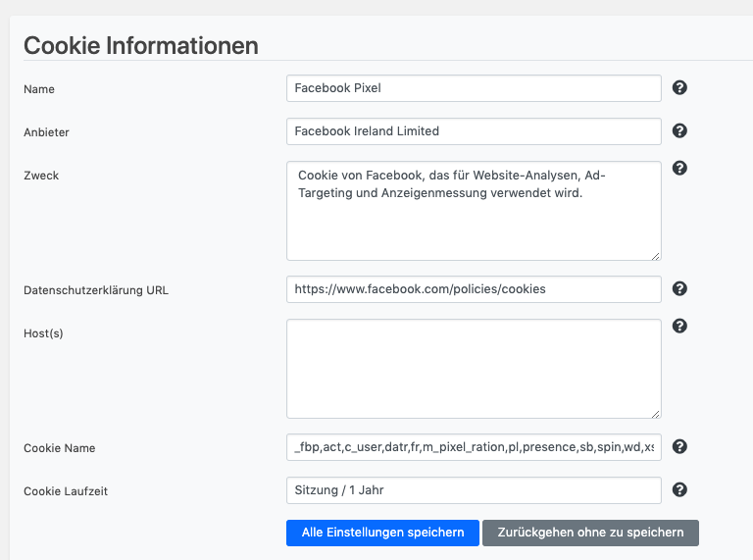Image resolution: width=753 pixels, height=560 pixels.
Task: Click the help icon beside Cookie Laufzeit
Action: point(679,490)
